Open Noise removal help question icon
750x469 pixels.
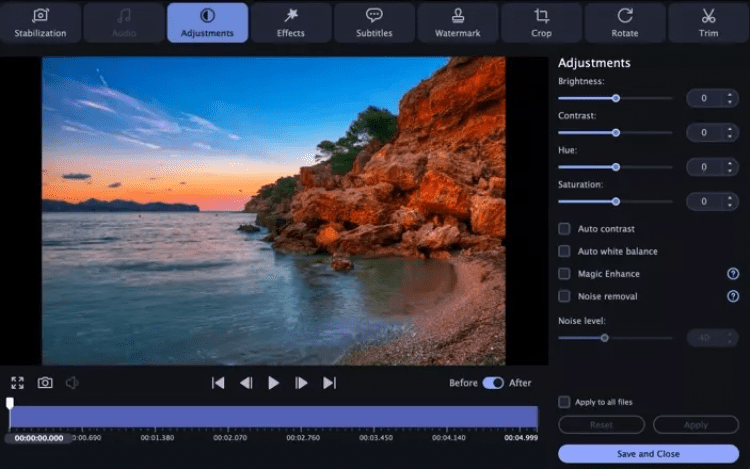click(733, 296)
